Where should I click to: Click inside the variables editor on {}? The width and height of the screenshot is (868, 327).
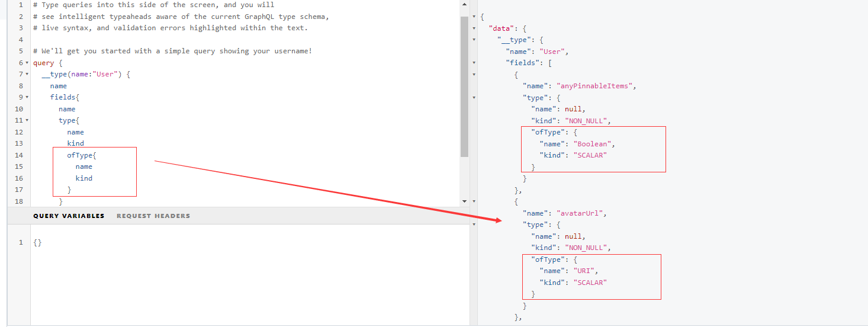coord(37,243)
